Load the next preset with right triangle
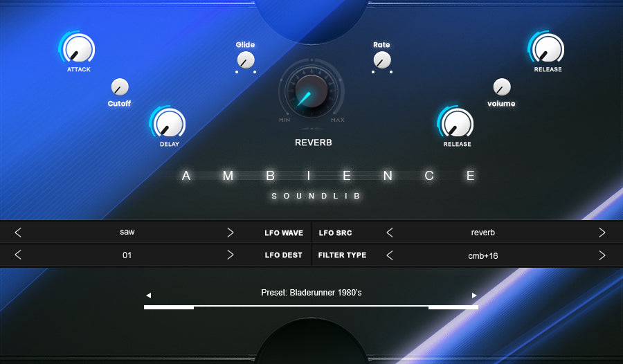623x364 pixels. click(474, 295)
